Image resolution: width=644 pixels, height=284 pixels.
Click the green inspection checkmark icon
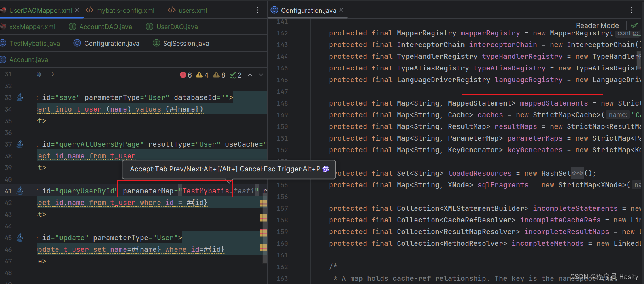tap(634, 25)
